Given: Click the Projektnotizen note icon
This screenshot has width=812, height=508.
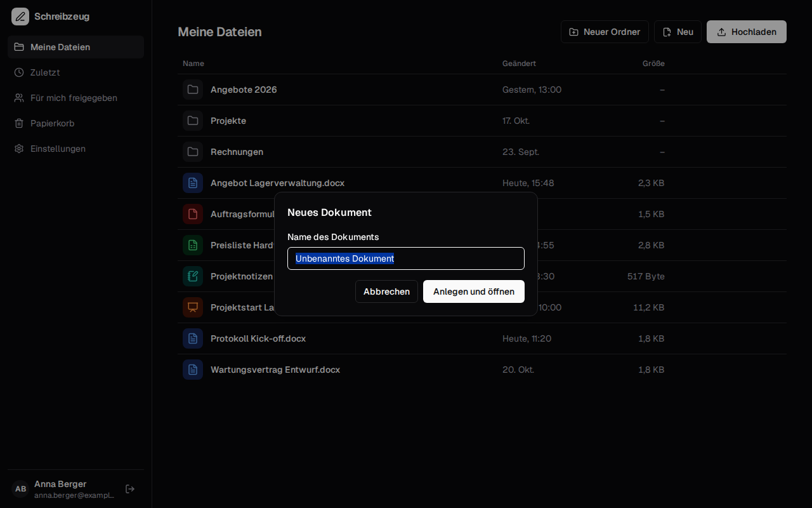Looking at the screenshot, I should click(x=193, y=276).
